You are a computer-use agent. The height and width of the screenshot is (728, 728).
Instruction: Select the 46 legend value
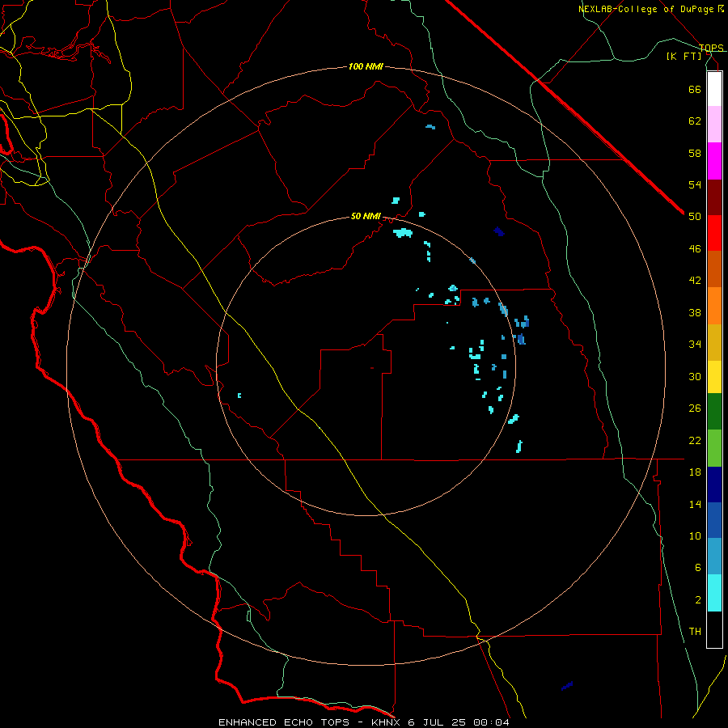(695, 249)
